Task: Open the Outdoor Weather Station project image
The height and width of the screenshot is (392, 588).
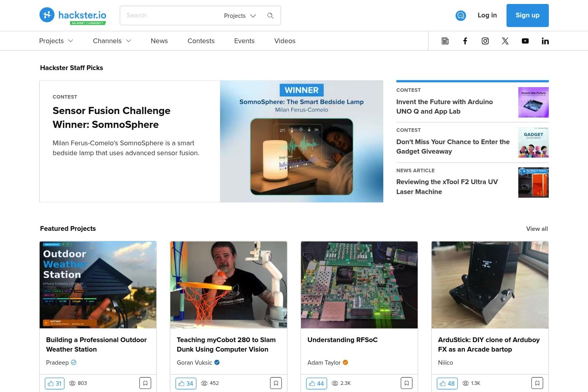Action: [x=98, y=285]
